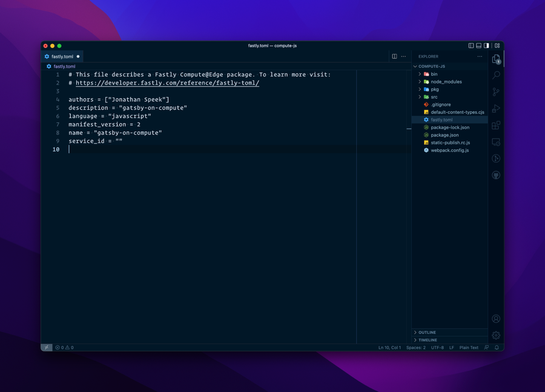Viewport: 545px width, 392px height.
Task: Open the Extensions view icon
Action: click(x=496, y=125)
